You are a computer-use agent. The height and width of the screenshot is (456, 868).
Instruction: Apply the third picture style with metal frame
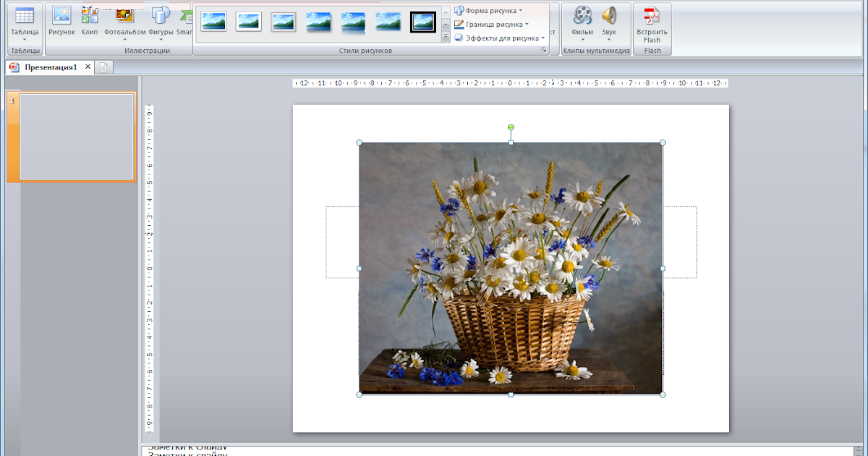pos(284,22)
